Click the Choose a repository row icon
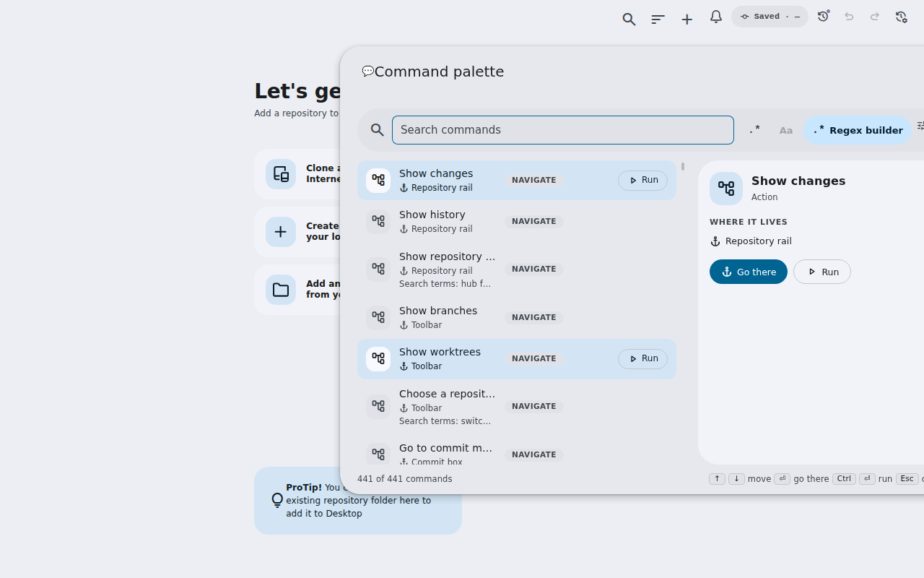924x578 pixels. pos(378,406)
